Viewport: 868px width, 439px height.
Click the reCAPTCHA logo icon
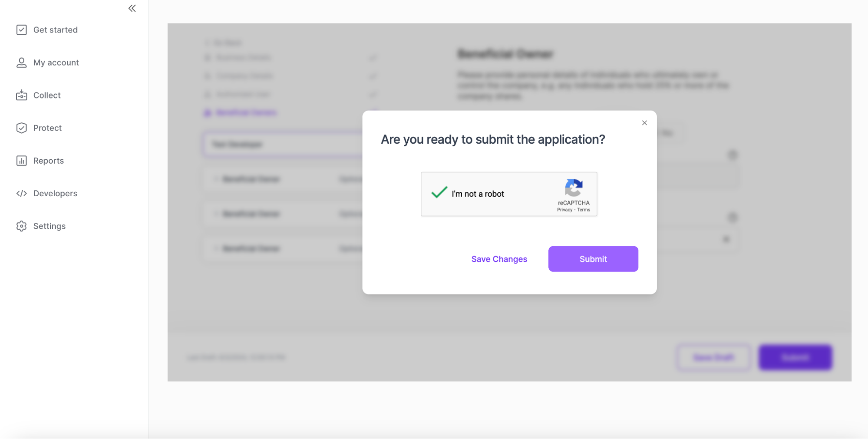(x=574, y=188)
